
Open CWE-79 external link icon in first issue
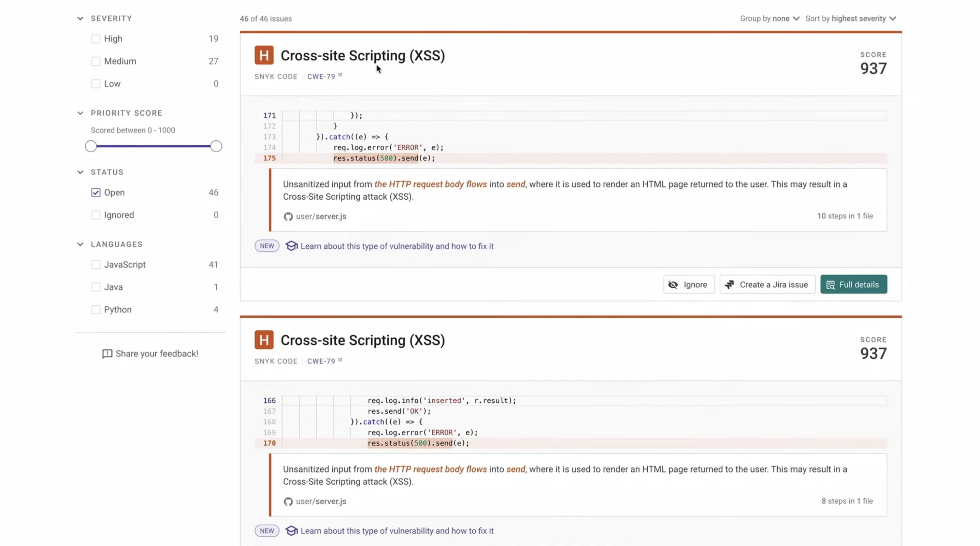coord(340,75)
